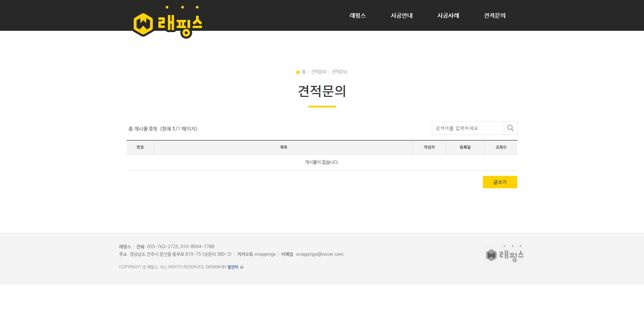The width and height of the screenshot is (644, 320).
Task: Click the 등록일 column header
Action: 465,147
